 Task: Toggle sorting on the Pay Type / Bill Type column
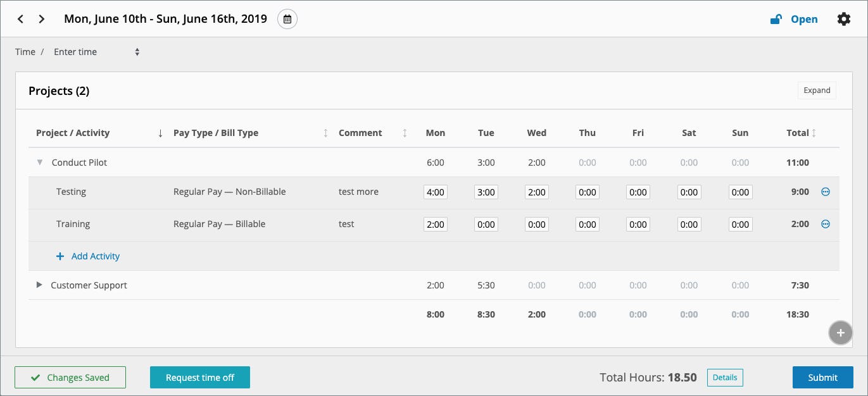[x=325, y=133]
